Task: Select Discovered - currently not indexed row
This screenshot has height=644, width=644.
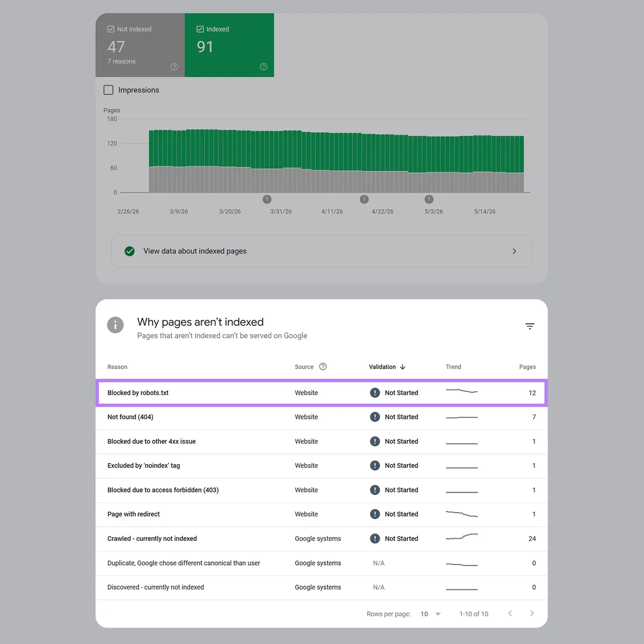Action: click(321, 587)
